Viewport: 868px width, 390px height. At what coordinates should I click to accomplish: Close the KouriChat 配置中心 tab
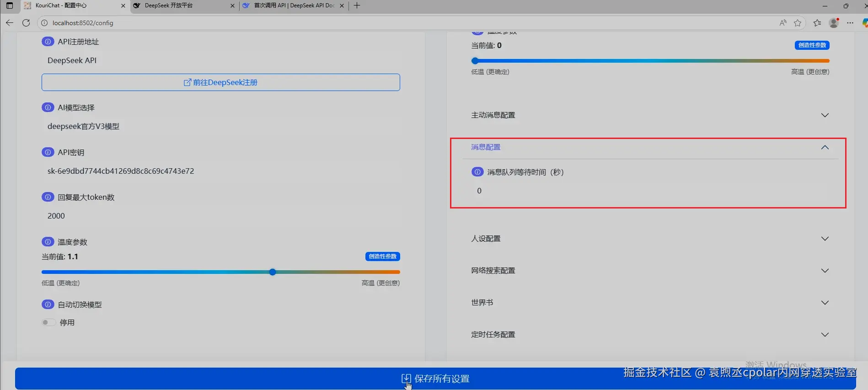click(x=123, y=5)
